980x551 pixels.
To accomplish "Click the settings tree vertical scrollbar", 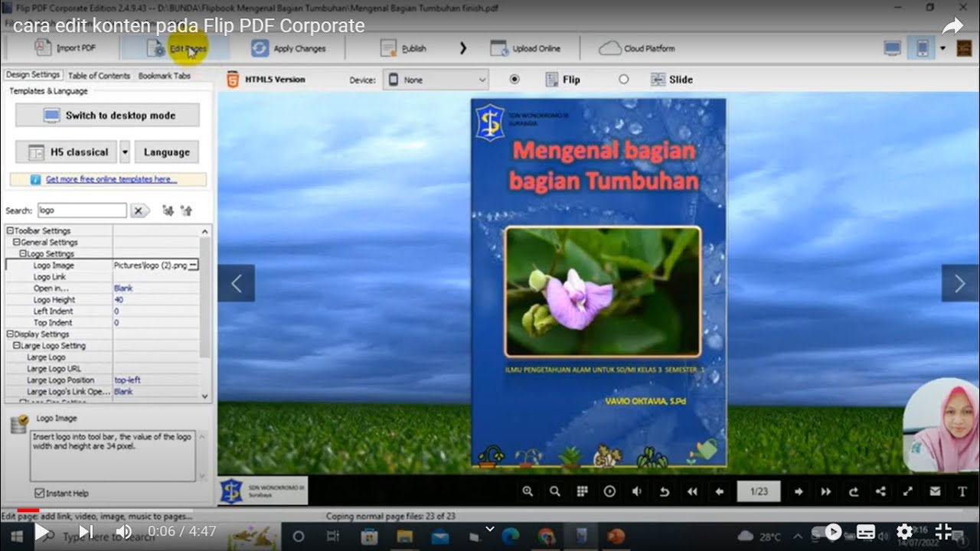I will pos(204,297).
